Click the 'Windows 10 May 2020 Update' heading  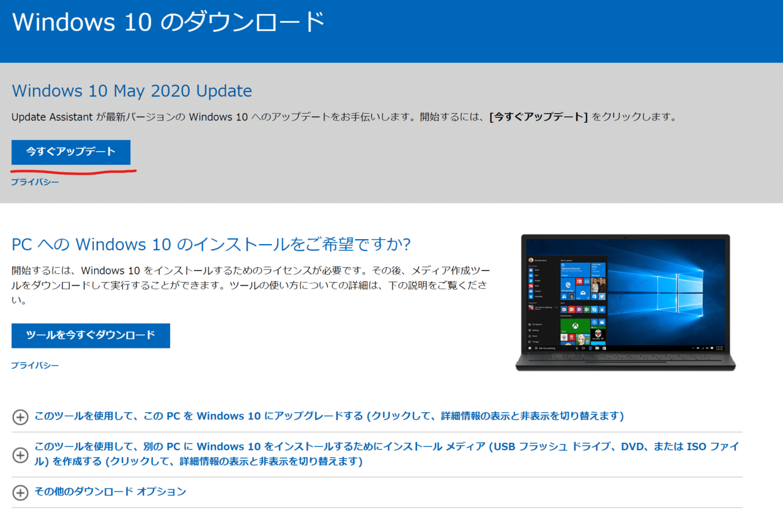tap(132, 91)
